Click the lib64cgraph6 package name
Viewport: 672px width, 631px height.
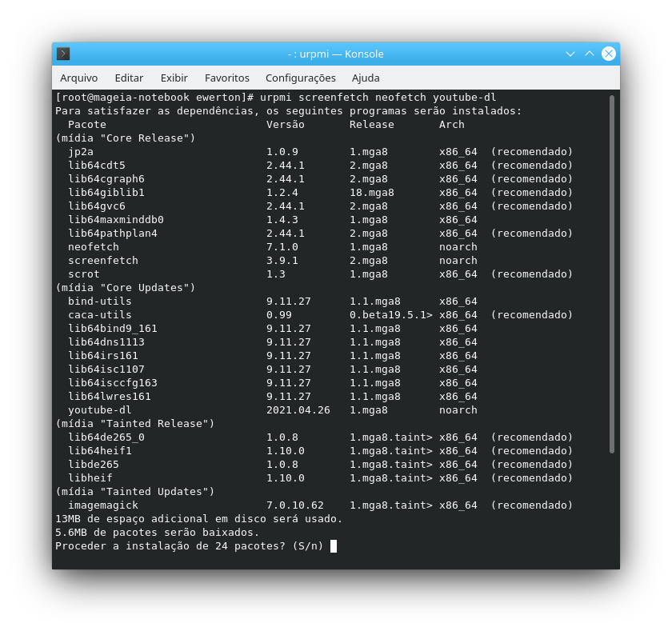pos(106,179)
